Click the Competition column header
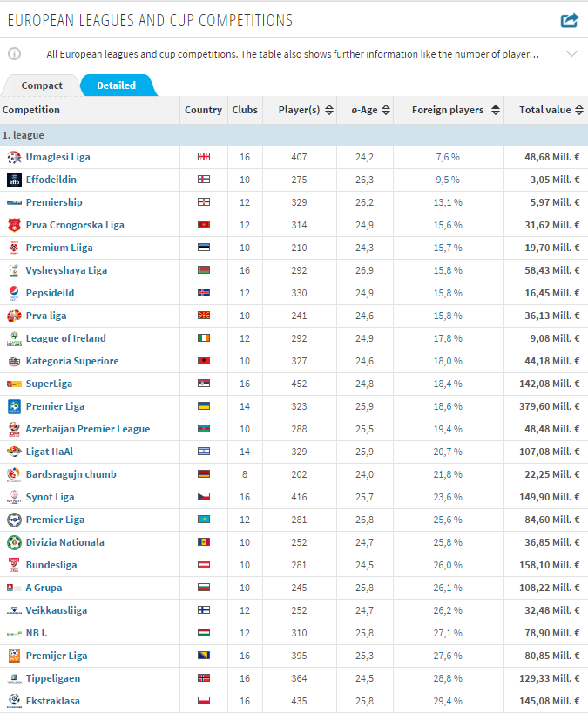Screen dimensions: 588x721 [31, 110]
